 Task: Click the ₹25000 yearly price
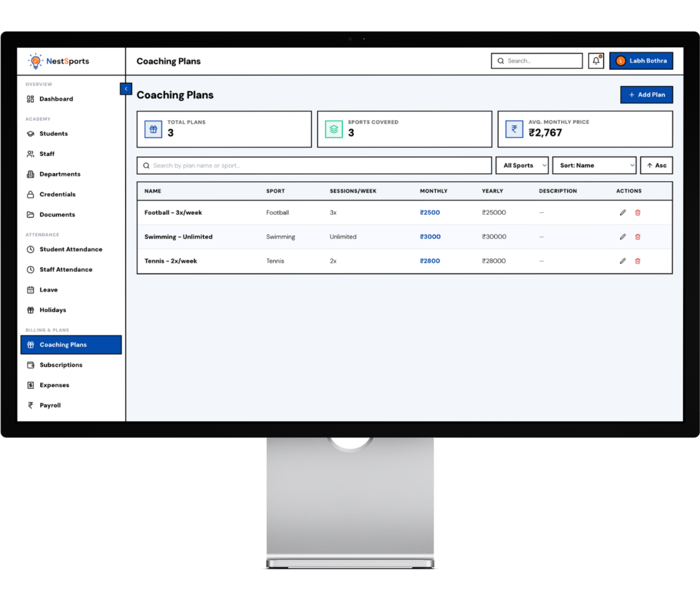pos(494,212)
